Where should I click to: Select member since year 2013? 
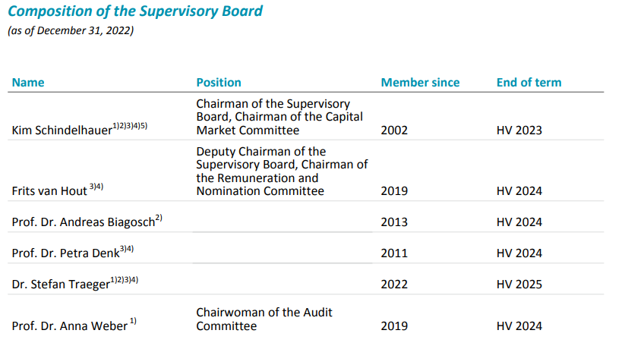tap(394, 222)
